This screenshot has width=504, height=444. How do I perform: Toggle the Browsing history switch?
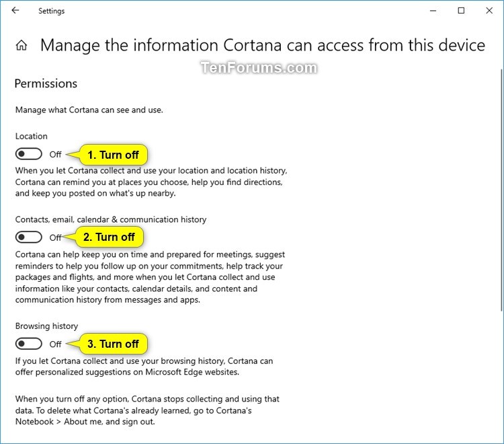[x=29, y=344]
